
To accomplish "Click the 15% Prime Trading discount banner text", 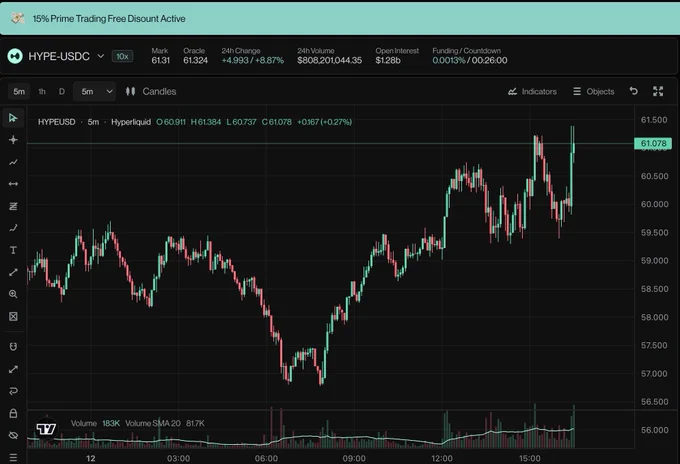I will 109,19.
